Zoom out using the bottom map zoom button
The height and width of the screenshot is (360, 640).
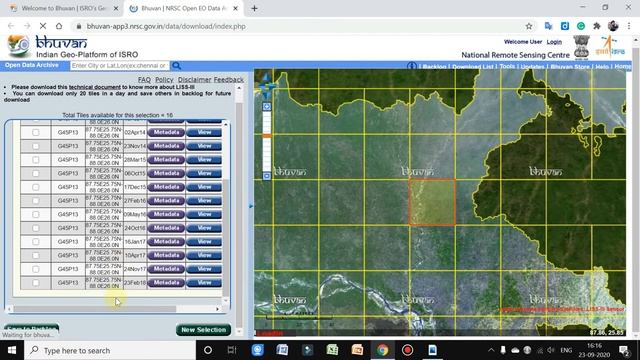(x=267, y=176)
